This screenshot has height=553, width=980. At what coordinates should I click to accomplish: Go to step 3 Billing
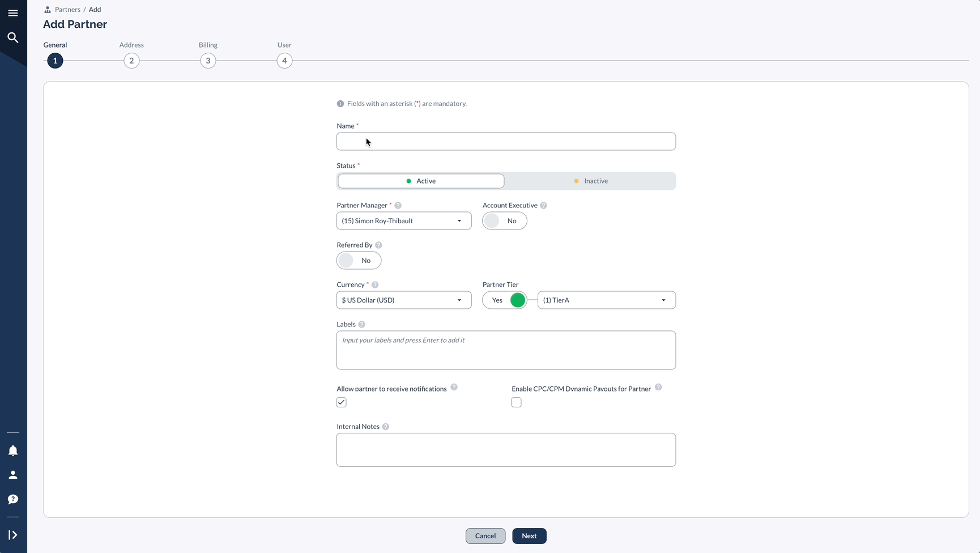pyautogui.click(x=208, y=61)
